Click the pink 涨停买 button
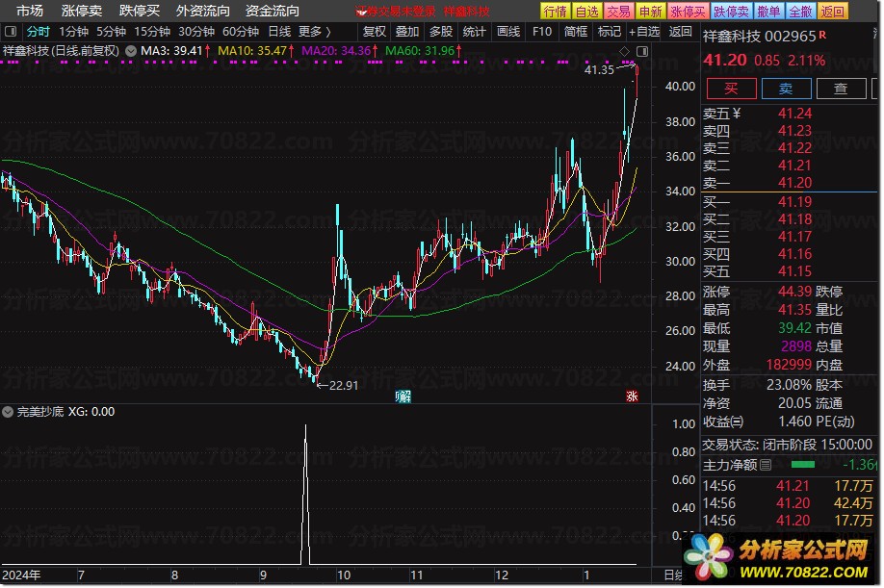 tap(689, 12)
